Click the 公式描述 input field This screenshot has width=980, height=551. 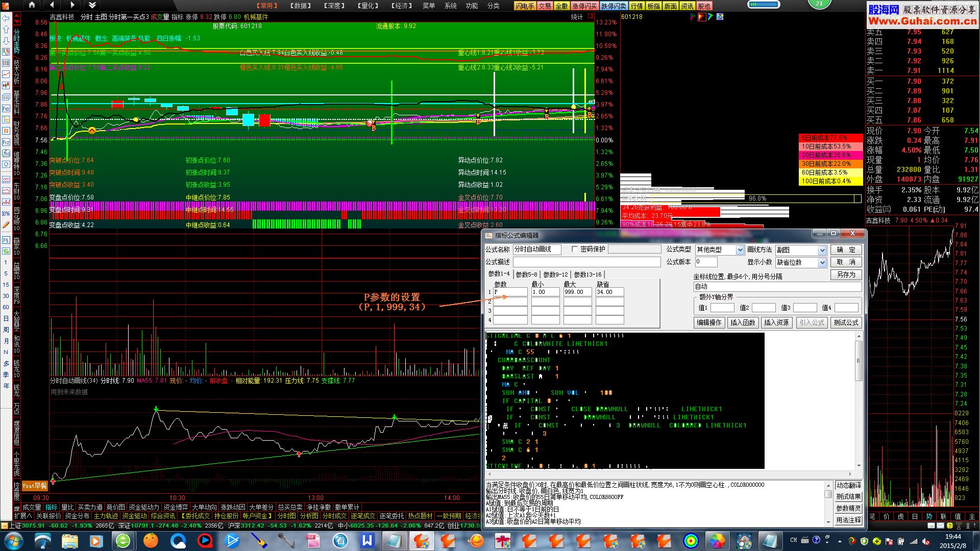pos(586,262)
